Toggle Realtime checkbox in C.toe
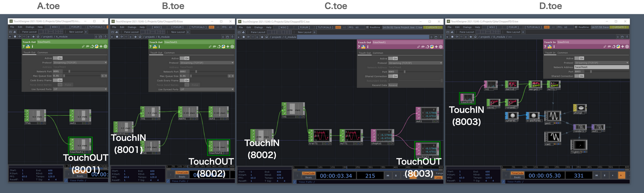 (x=367, y=27)
